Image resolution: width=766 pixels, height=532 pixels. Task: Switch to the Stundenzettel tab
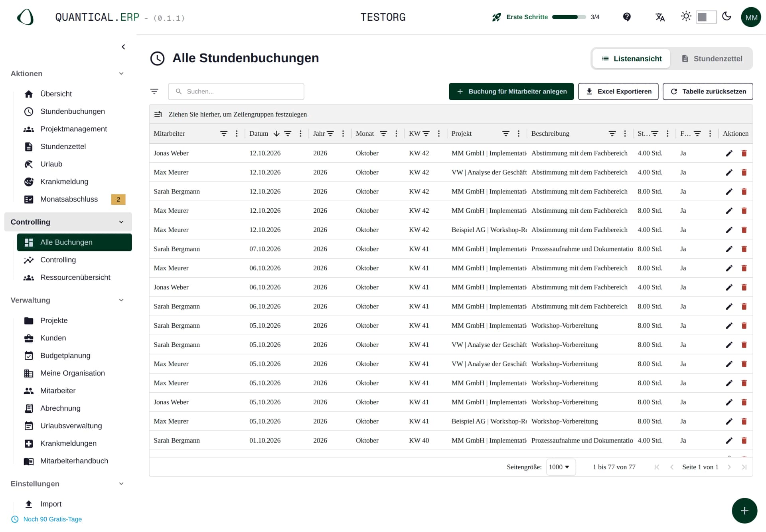712,59
